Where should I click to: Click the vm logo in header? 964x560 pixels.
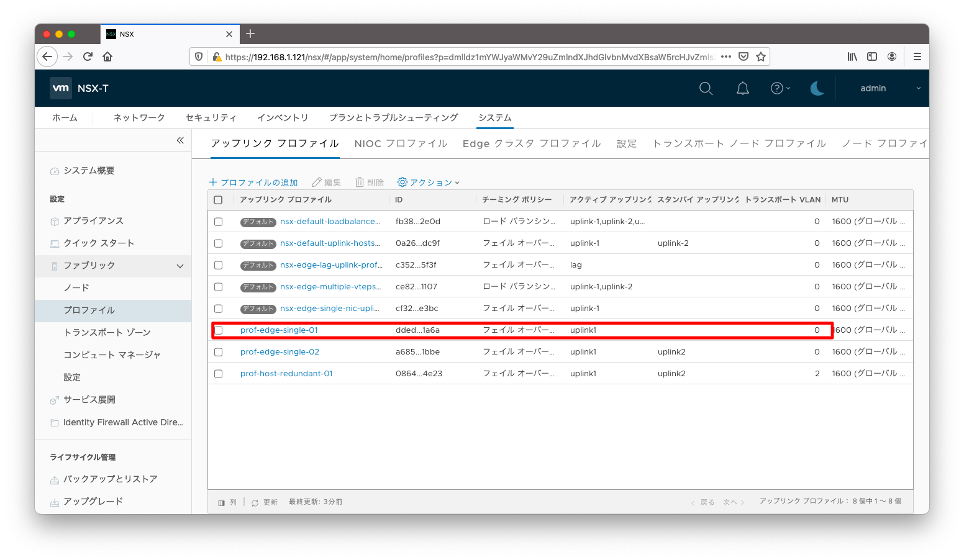[61, 88]
